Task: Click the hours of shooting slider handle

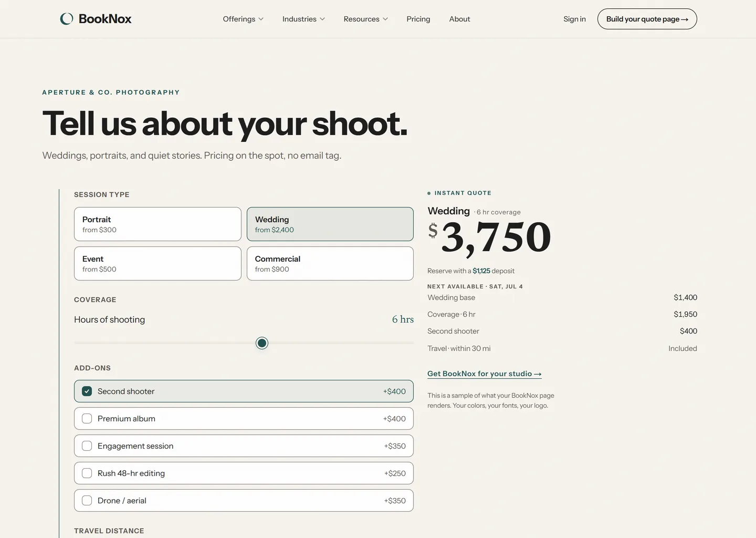Action: coord(262,343)
